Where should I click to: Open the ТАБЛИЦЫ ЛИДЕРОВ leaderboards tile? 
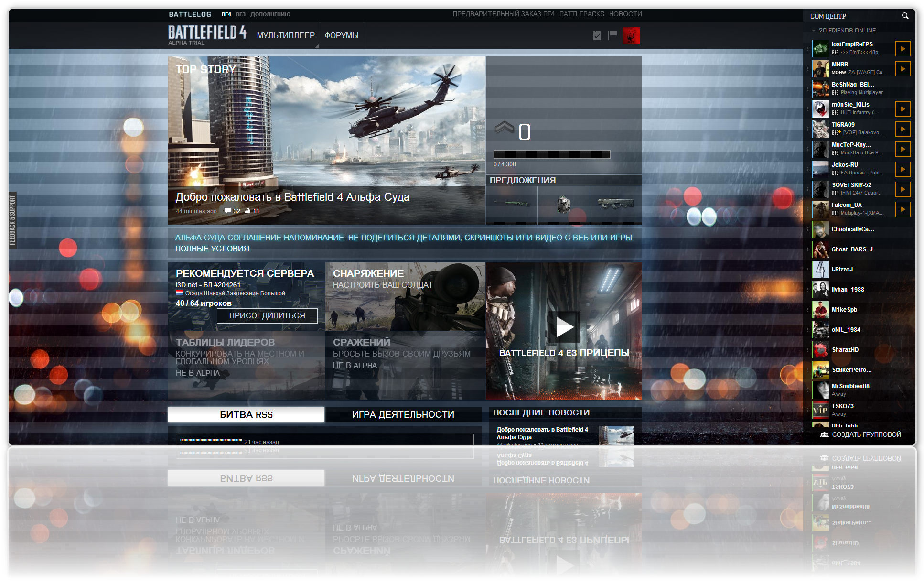point(247,365)
